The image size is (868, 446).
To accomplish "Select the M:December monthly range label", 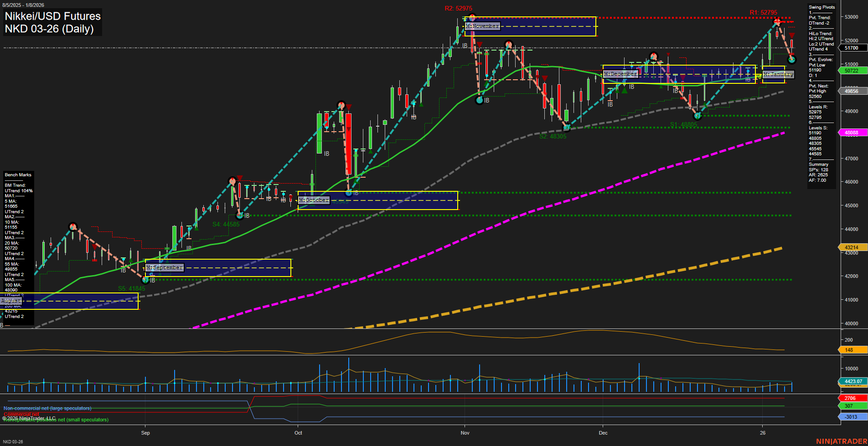I will (x=621, y=73).
